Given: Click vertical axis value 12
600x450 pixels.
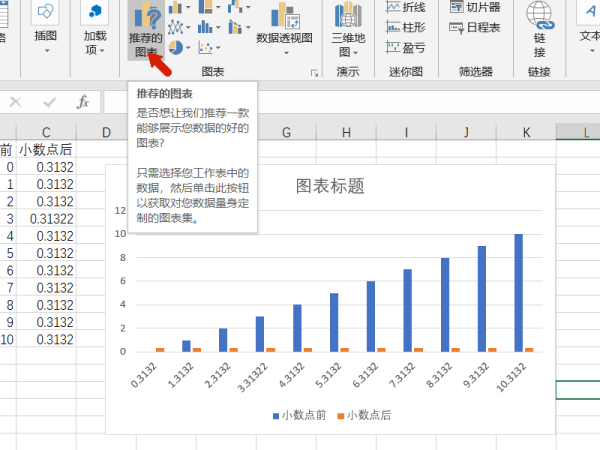Looking at the screenshot, I should click(x=120, y=210).
